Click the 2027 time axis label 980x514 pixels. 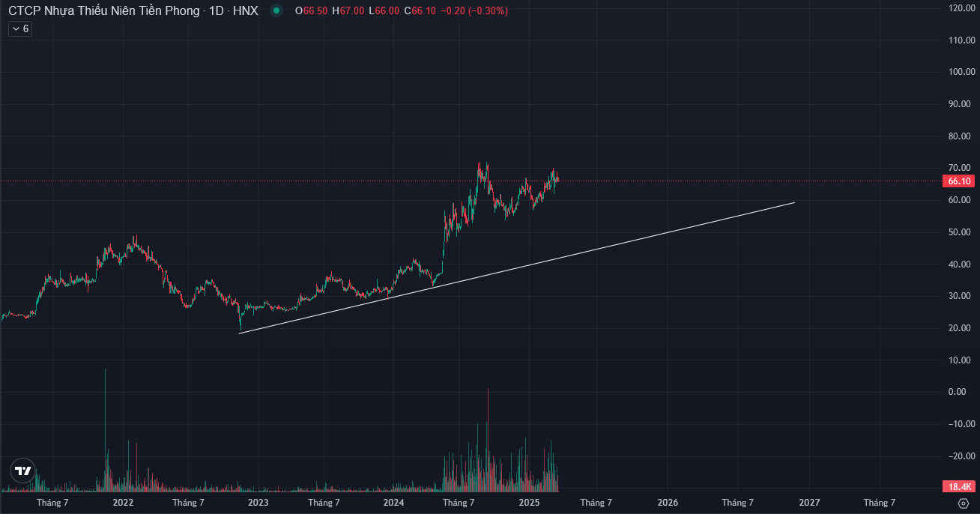point(809,503)
